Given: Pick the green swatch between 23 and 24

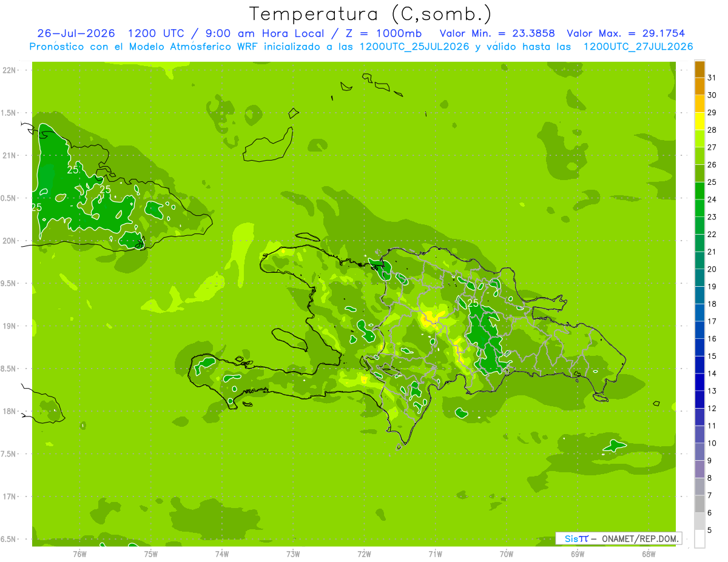Looking at the screenshot, I should 699,208.
